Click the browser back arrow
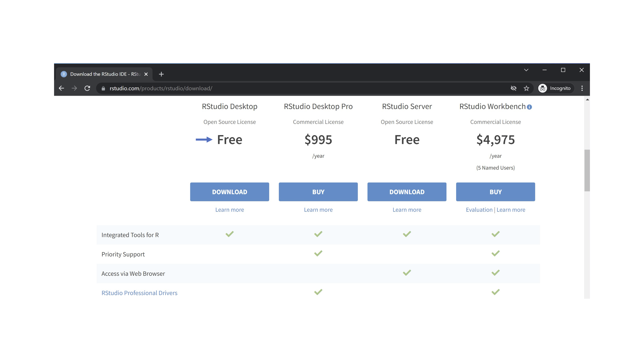 (x=62, y=88)
